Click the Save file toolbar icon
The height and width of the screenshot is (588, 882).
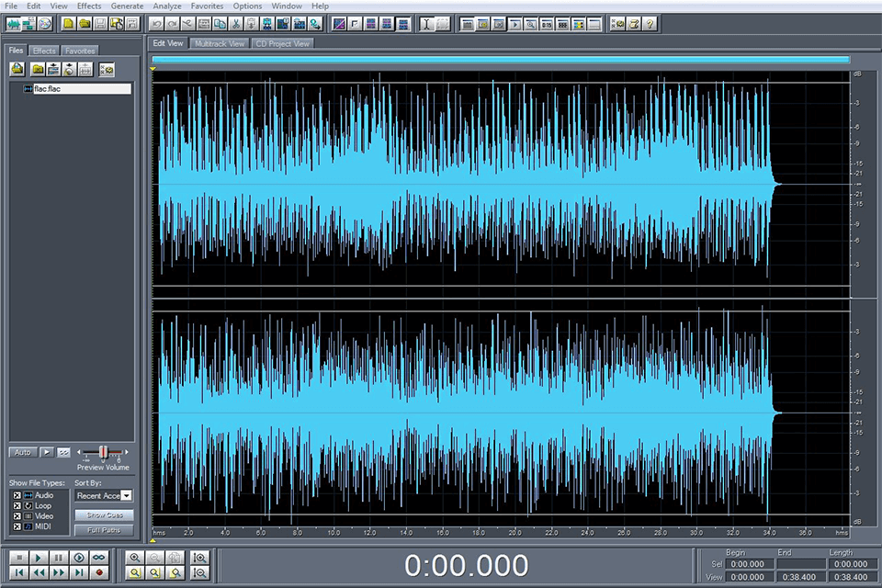coord(99,24)
